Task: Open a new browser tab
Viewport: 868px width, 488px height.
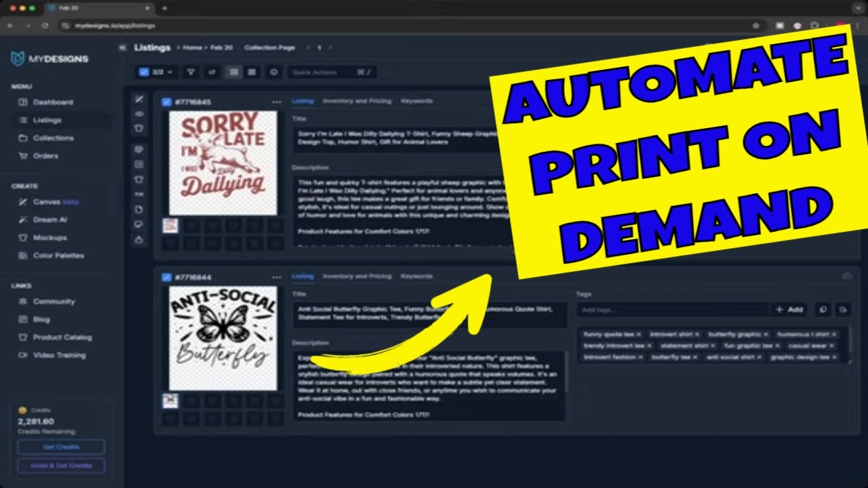Action: coord(164,8)
